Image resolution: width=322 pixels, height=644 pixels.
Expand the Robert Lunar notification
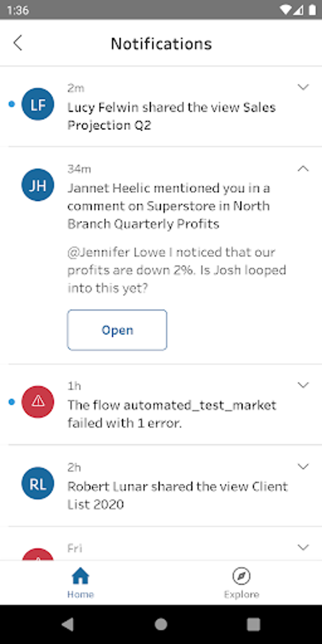coord(303,466)
